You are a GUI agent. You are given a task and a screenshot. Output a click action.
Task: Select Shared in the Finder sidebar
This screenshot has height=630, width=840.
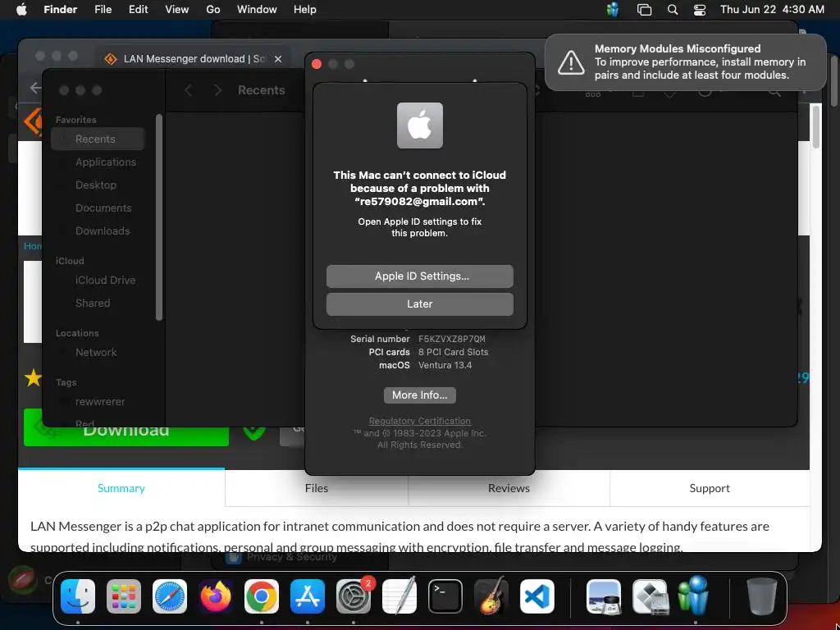click(98, 304)
